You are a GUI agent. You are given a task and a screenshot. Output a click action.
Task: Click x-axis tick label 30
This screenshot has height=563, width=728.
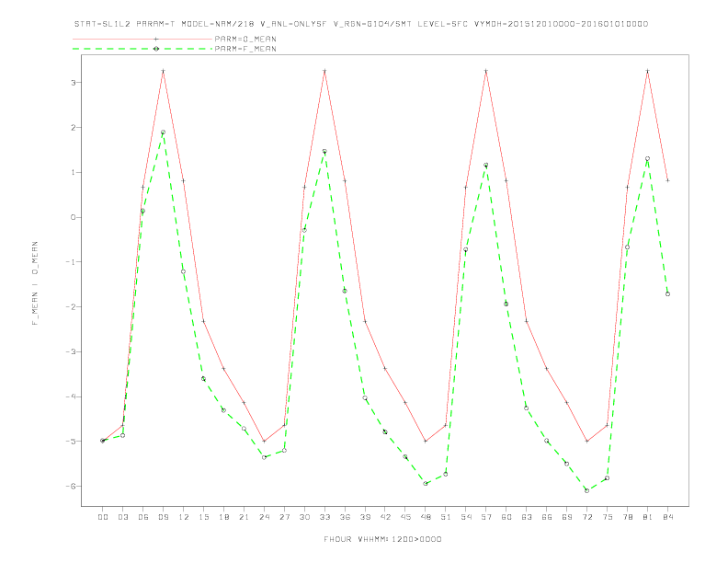tap(304, 517)
